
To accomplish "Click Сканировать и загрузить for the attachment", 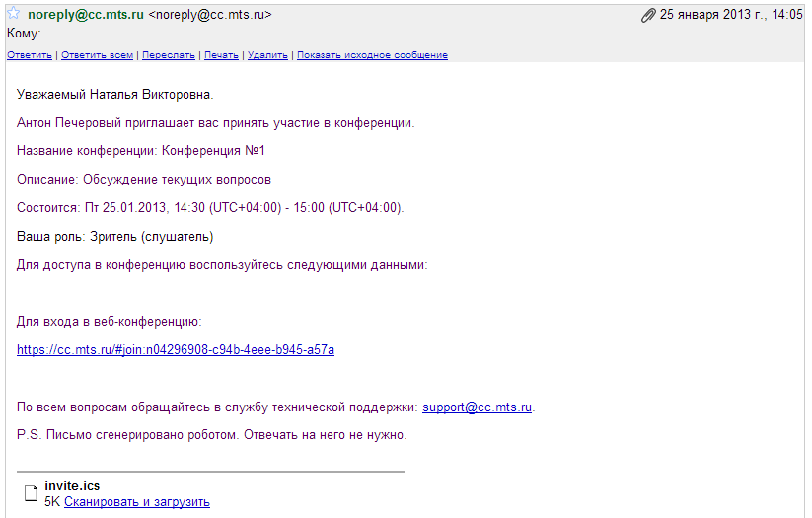I will [x=137, y=501].
